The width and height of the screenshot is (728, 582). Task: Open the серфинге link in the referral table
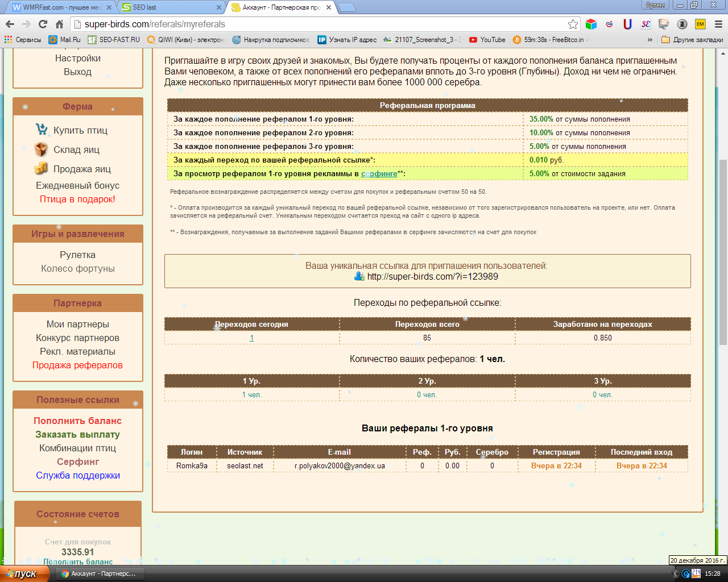[379, 174]
